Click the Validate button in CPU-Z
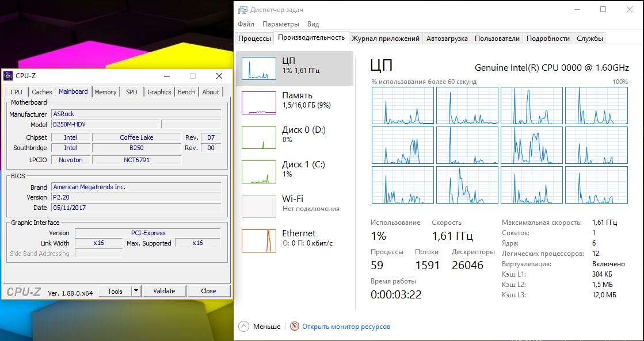Screen dimensions: 644x341 [x=164, y=291]
